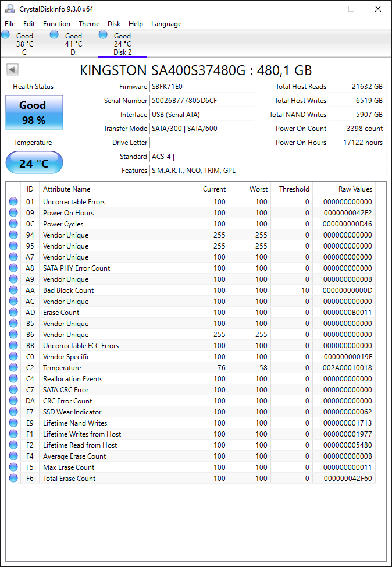Click status orb for Lifetime Nand Writes

(13, 423)
